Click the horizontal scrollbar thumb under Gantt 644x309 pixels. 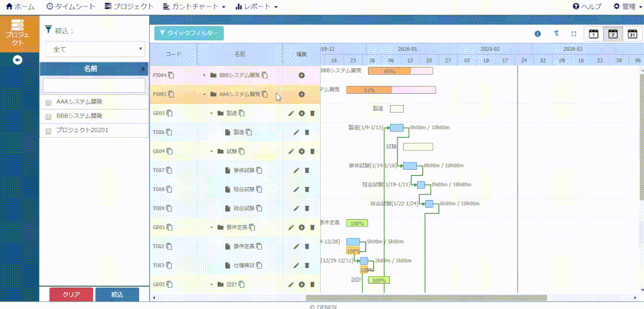pos(426,298)
